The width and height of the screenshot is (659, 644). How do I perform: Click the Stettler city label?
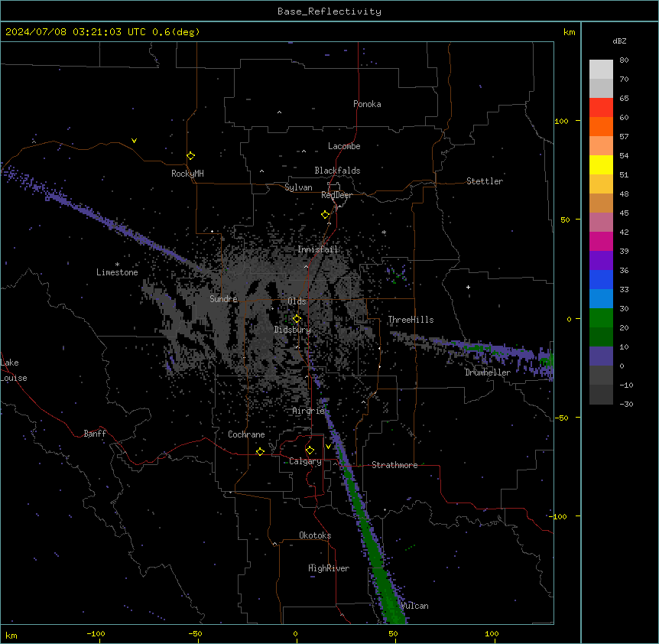tap(485, 181)
